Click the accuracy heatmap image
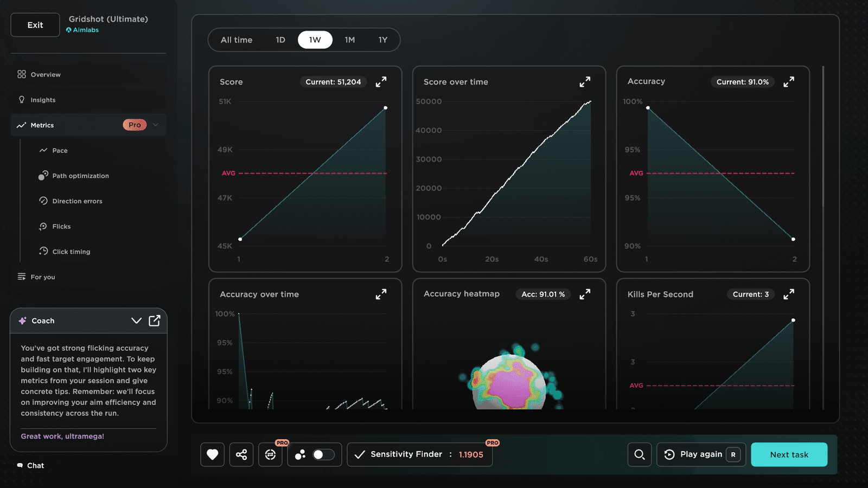This screenshot has height=488, width=868. coord(510,377)
